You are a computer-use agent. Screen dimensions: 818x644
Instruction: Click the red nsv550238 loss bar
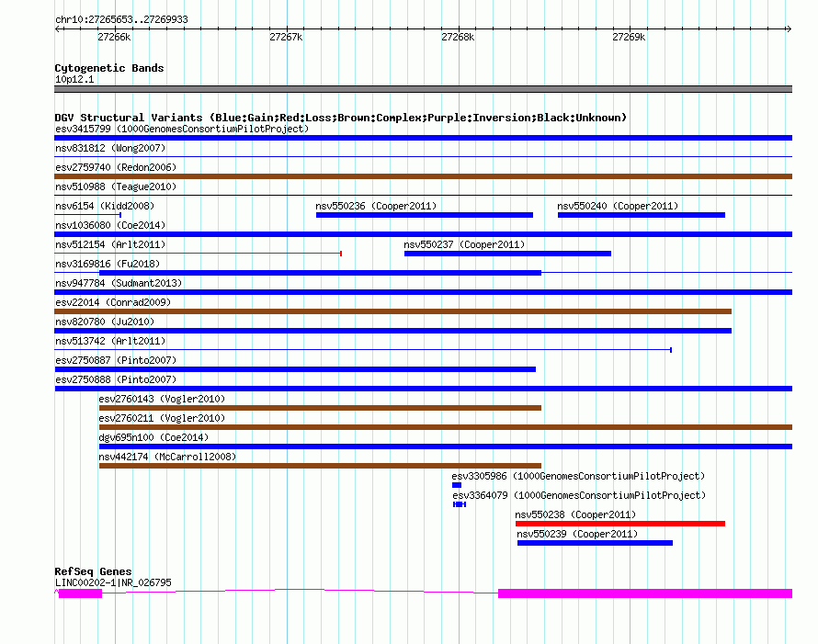pos(620,524)
